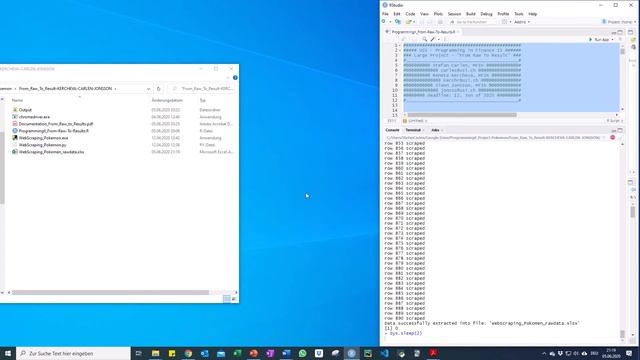Maximize the source editor pane
The height and width of the screenshot is (360, 640).
620,32
